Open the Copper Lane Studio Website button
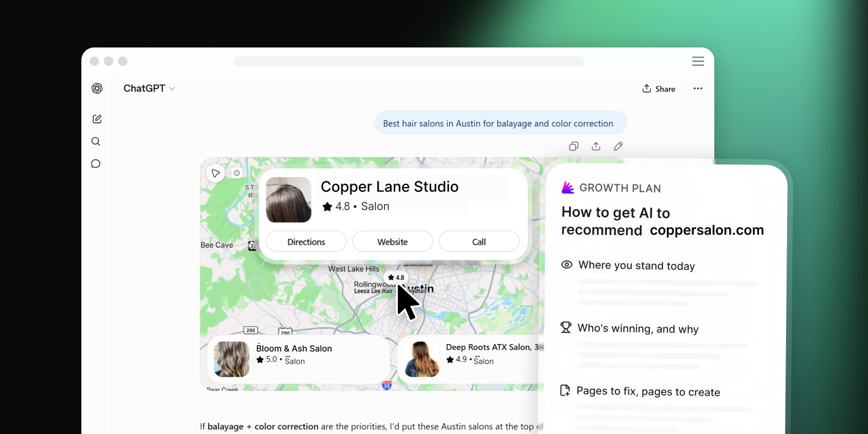The image size is (868, 434). point(393,241)
